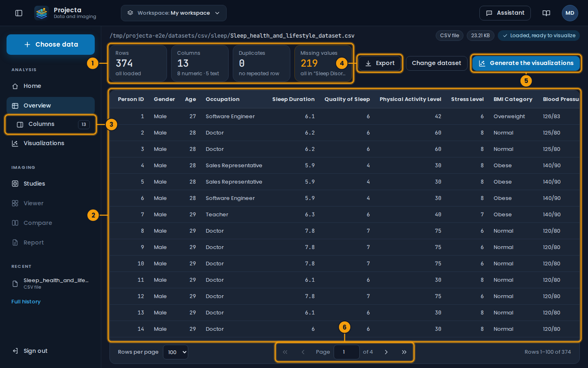Select Viewer in the sidebar

pyautogui.click(x=51, y=203)
